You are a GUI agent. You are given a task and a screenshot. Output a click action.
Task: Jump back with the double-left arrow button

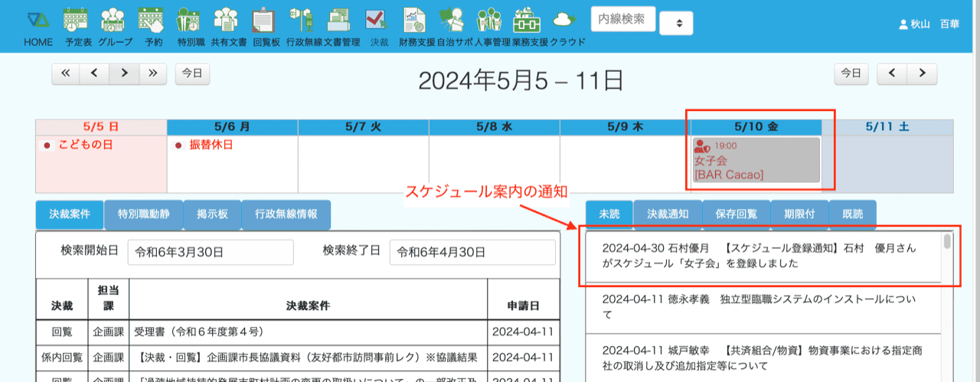(65, 73)
